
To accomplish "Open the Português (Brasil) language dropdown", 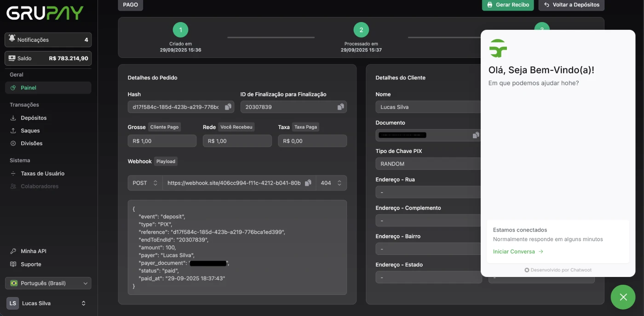I will pyautogui.click(x=48, y=283).
